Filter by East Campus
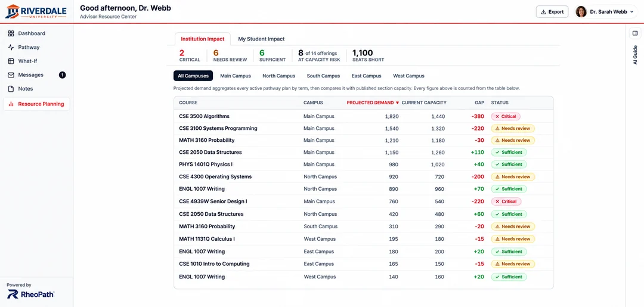This screenshot has height=307, width=644. coord(366,76)
